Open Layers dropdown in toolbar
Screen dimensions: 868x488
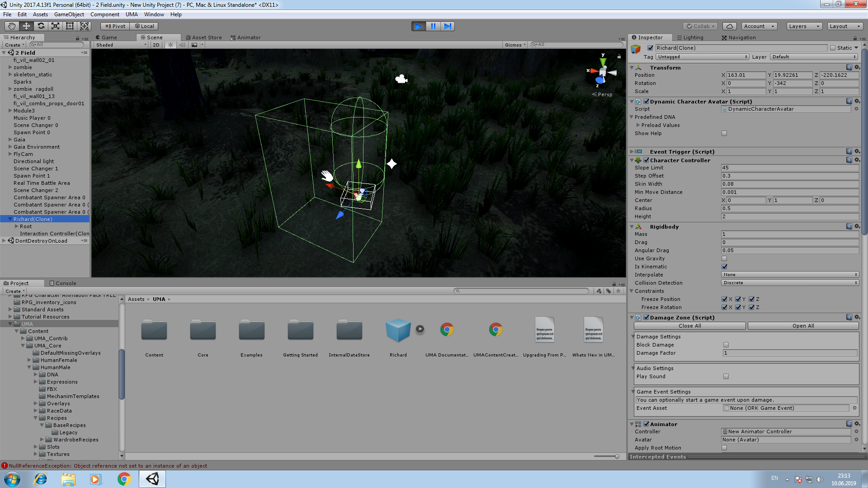pyautogui.click(x=804, y=26)
